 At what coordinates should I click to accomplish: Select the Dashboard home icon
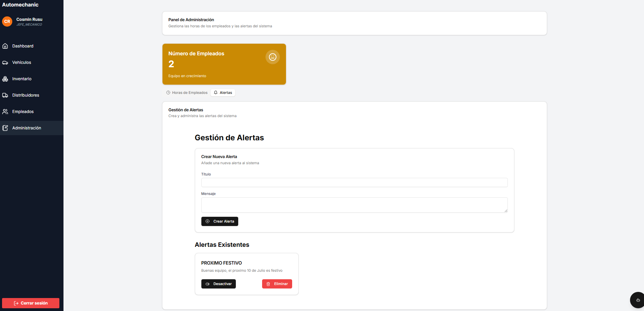5,46
